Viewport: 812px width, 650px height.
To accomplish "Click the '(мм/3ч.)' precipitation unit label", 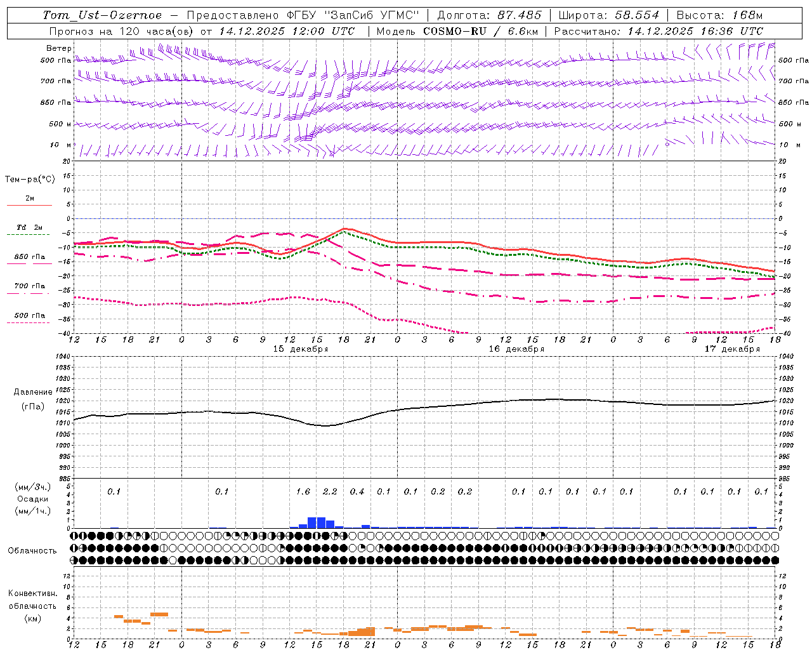I will [32, 487].
